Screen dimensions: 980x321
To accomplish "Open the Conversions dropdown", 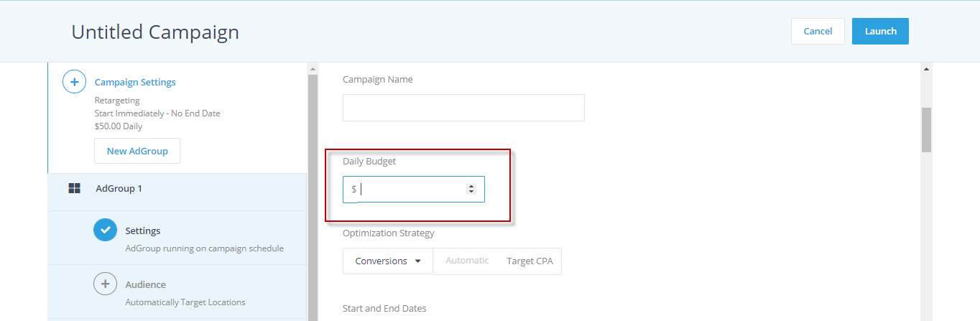I will pos(388,261).
